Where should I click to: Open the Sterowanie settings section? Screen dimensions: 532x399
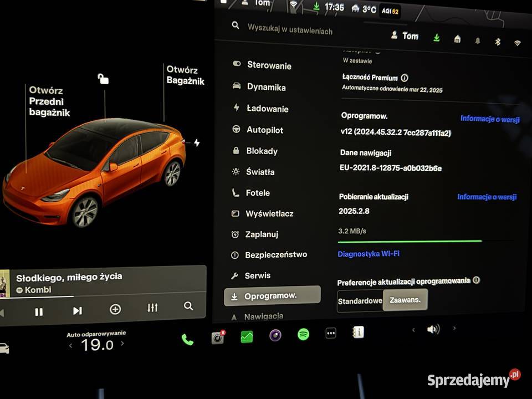point(262,65)
